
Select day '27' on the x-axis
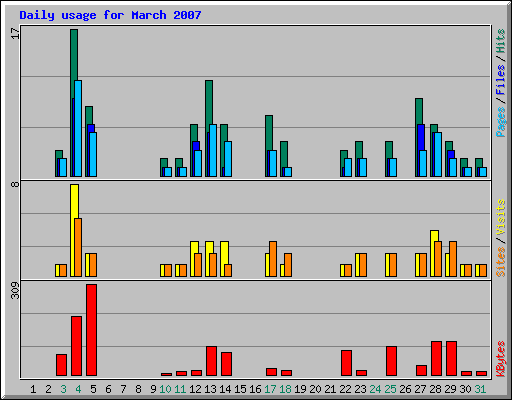pos(420,389)
